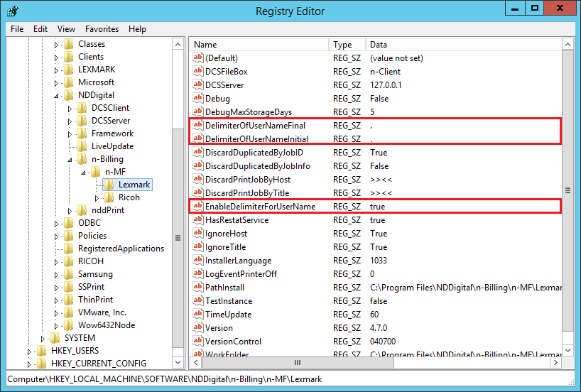Screen dimensions: 581x392
Task: Click the ab icon next to DelimiterOfUserNameFinal
Action: [x=198, y=126]
